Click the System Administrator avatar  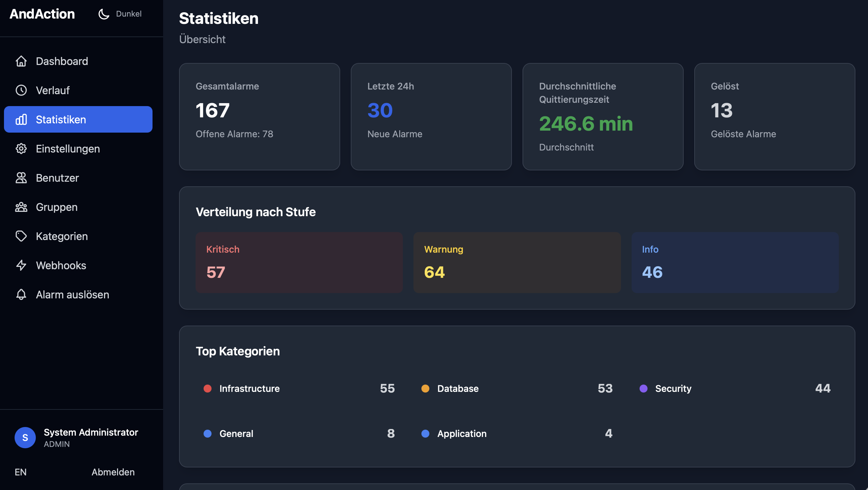(x=25, y=437)
